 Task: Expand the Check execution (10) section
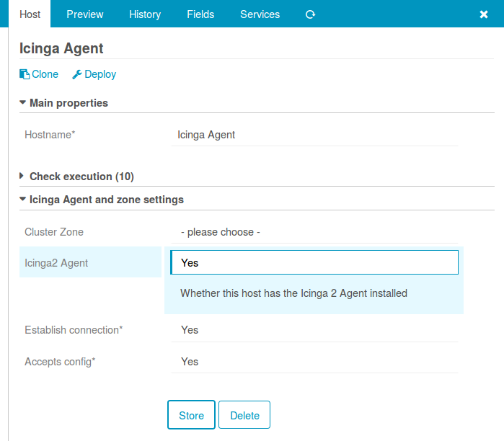coord(77,177)
